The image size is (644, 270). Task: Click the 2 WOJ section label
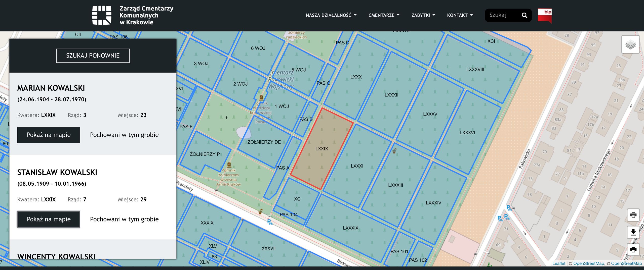coord(240,84)
